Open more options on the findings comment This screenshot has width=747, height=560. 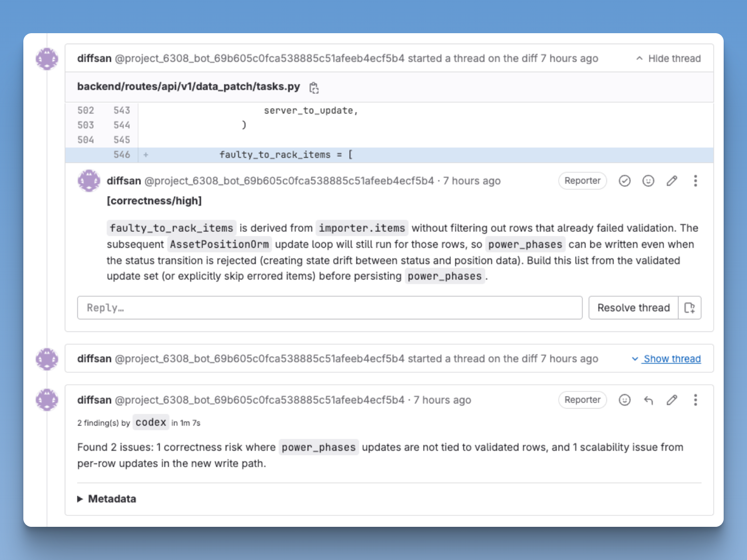click(x=695, y=400)
